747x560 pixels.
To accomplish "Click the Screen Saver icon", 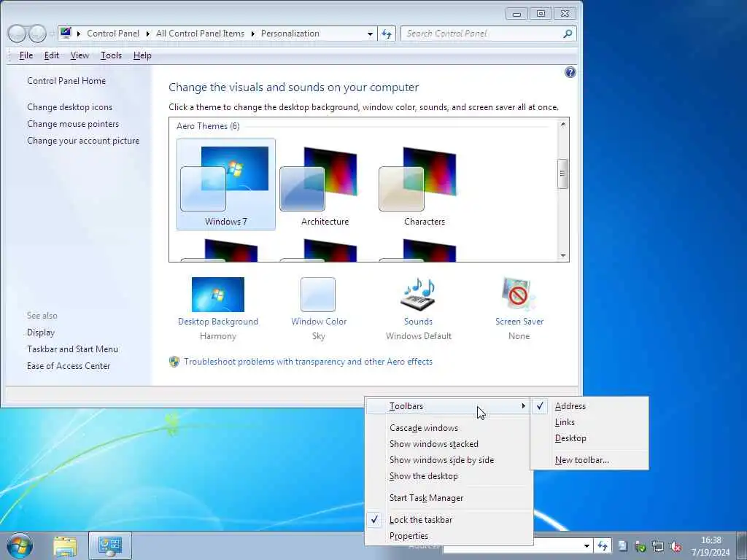I will (519, 295).
